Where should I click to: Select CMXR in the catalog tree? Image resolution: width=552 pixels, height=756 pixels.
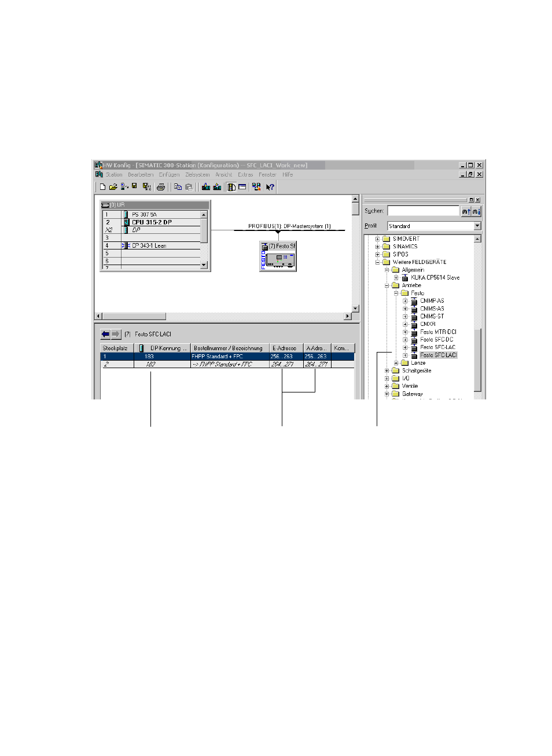[428, 324]
